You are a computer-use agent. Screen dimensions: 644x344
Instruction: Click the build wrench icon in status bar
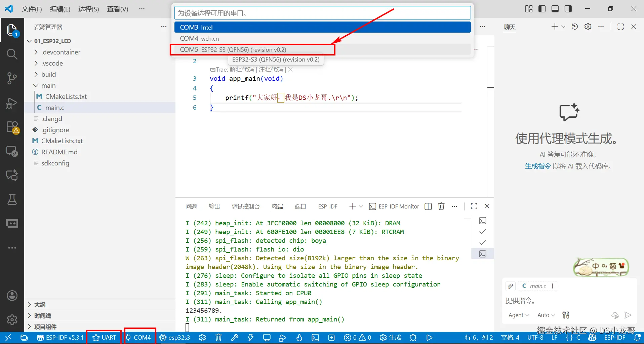(235, 338)
